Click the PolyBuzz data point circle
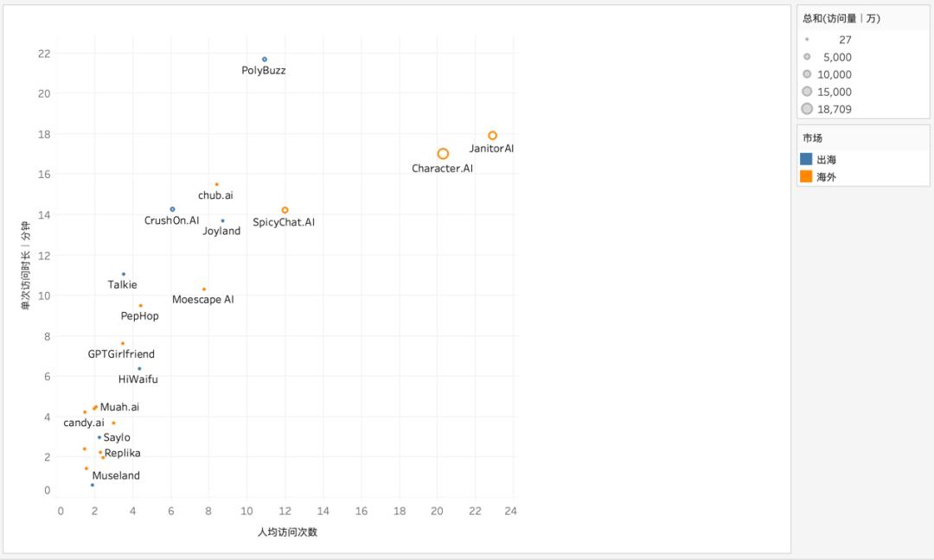Image resolution: width=934 pixels, height=560 pixels. pyautogui.click(x=265, y=60)
